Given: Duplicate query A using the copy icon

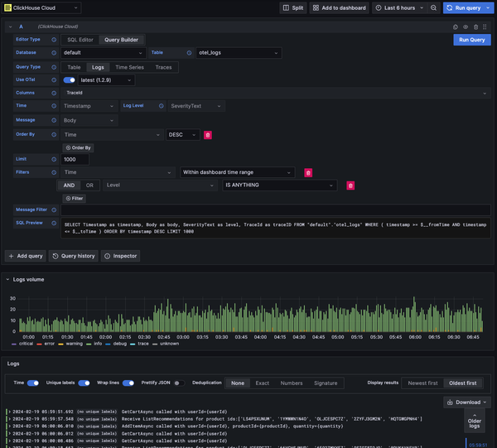Looking at the screenshot, I should pos(455,26).
